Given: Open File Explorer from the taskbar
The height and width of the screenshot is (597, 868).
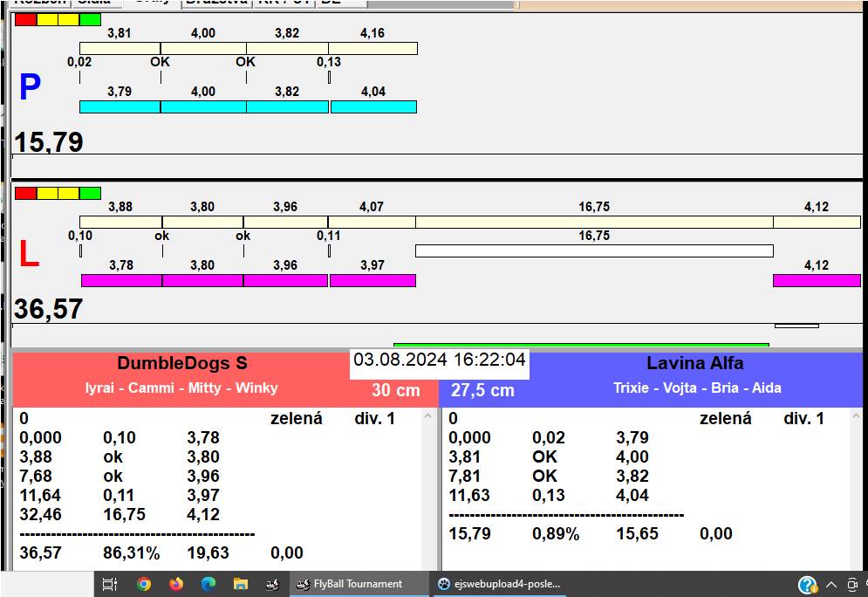Looking at the screenshot, I should (x=240, y=584).
